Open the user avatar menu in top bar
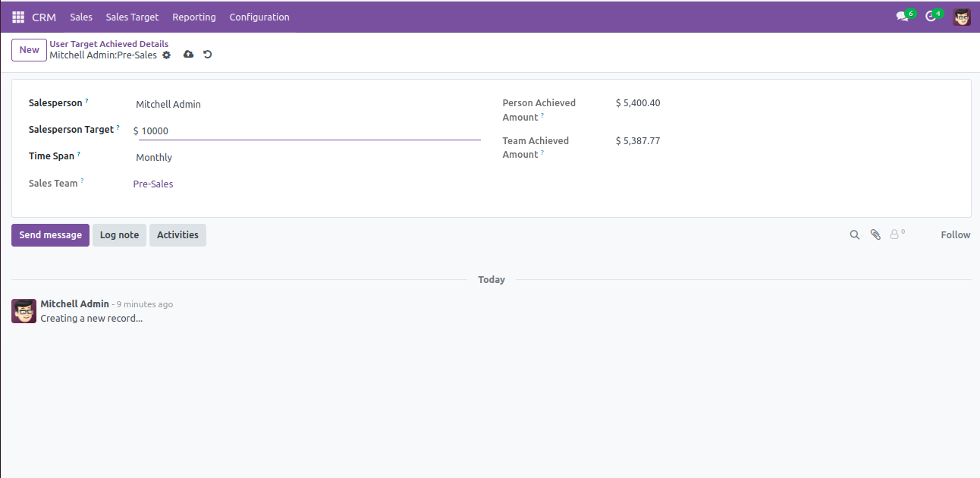The height and width of the screenshot is (478, 980). [x=962, y=17]
